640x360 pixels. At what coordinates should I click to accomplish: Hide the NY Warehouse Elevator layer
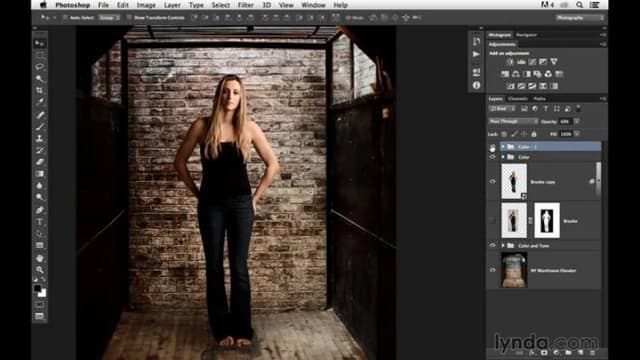click(493, 270)
